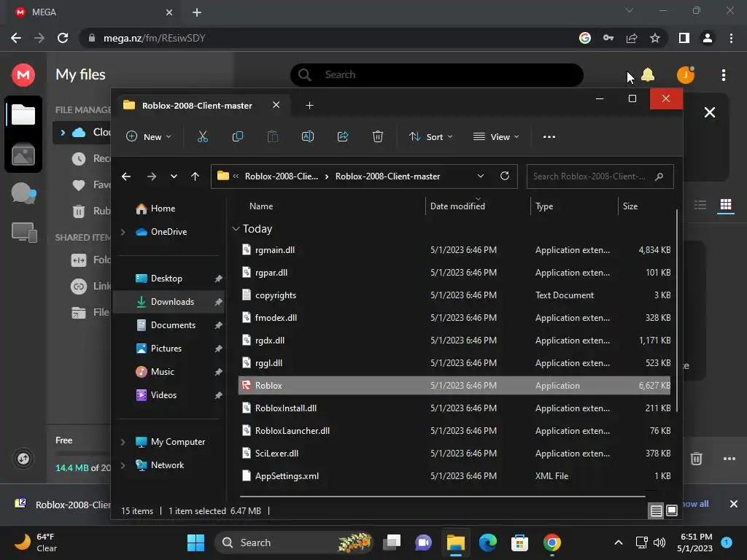This screenshot has width=747, height=560.
Task: Open MEGA three-dot menu in top bar
Action: pos(724,75)
